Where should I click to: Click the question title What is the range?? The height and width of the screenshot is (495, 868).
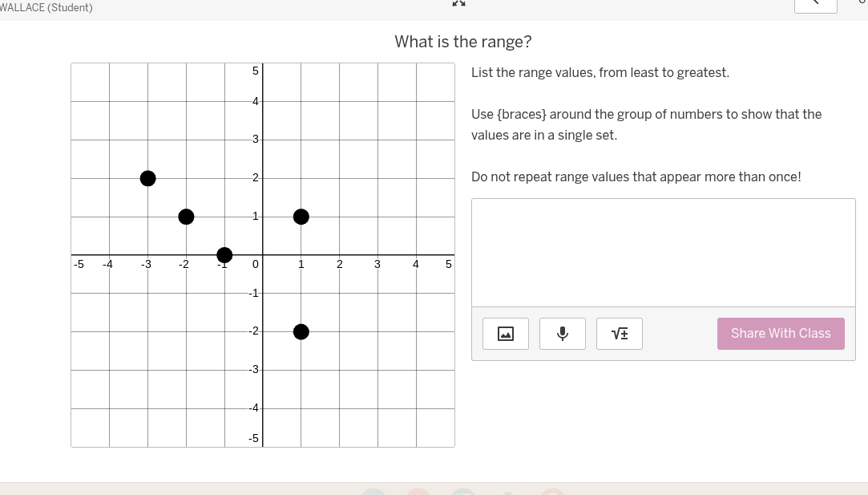pyautogui.click(x=463, y=41)
